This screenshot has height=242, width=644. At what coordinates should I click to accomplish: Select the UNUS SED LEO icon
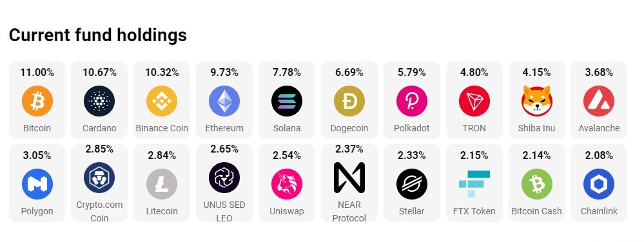tap(224, 178)
